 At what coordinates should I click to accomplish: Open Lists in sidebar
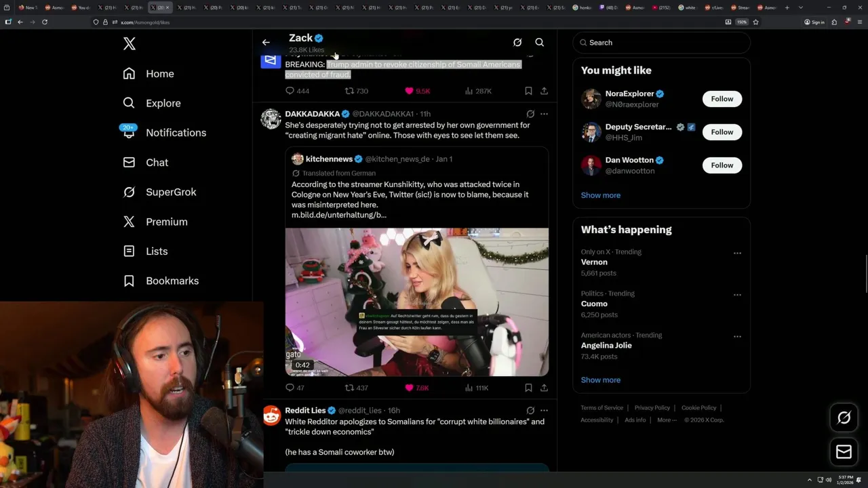coord(144,251)
